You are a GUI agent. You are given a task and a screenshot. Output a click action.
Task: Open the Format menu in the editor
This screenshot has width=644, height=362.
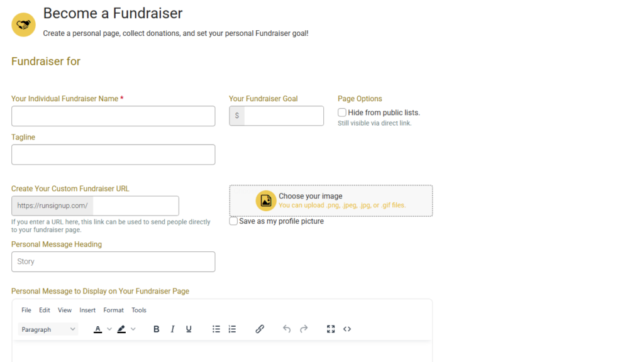113,310
